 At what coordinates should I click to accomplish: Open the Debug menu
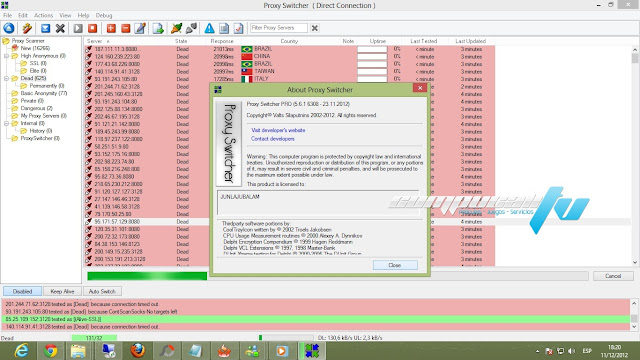pyautogui.click(x=104, y=16)
